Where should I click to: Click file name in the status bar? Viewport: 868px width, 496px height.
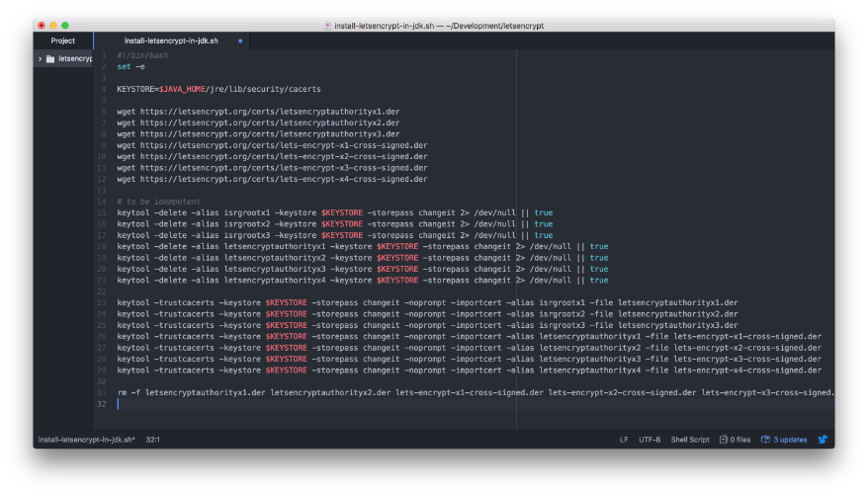86,439
